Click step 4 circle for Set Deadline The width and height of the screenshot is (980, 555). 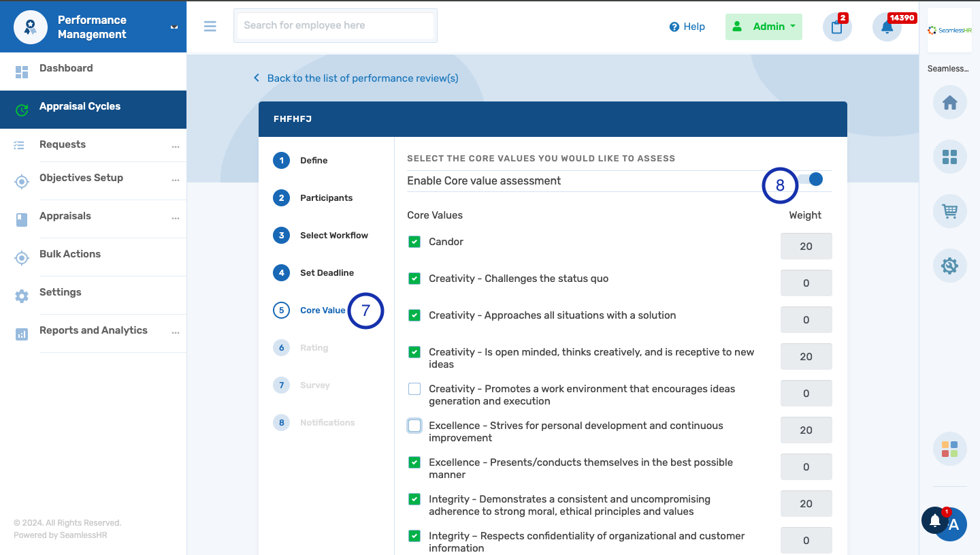pyautogui.click(x=281, y=273)
